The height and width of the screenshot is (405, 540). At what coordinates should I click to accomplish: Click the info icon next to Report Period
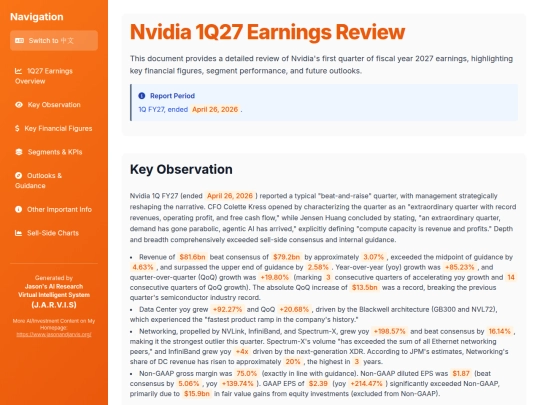point(142,96)
